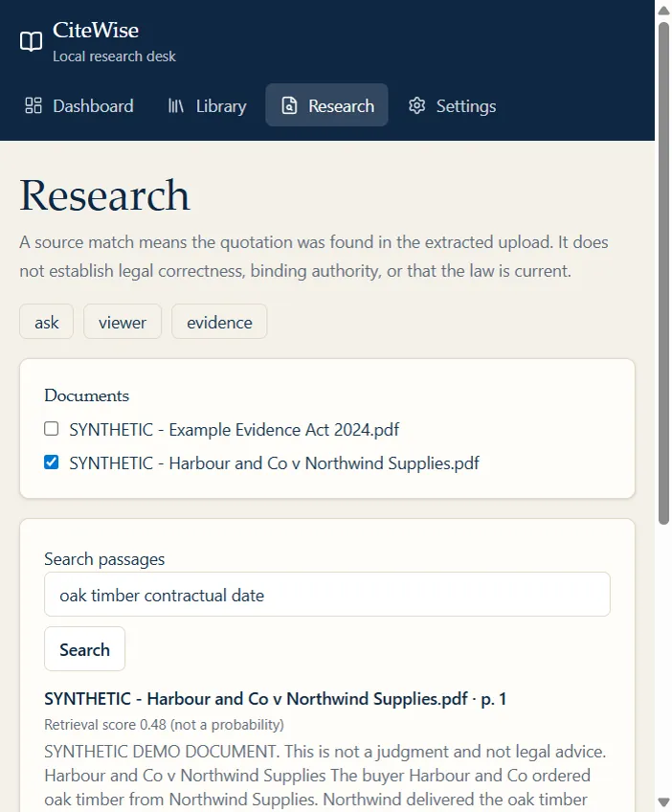This screenshot has width=672, height=812.
Task: Click the scrollbar down arrow
Action: coord(663,802)
